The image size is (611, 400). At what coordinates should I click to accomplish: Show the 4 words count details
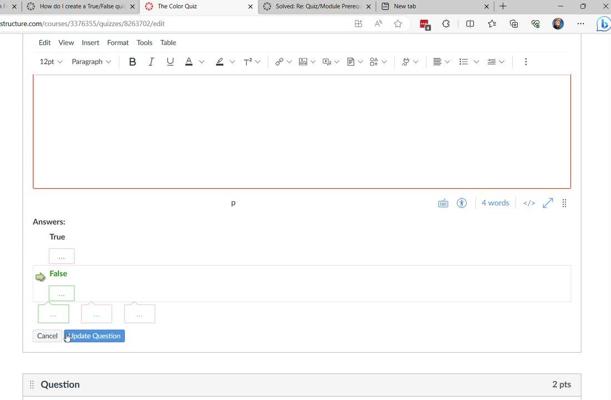pos(495,203)
